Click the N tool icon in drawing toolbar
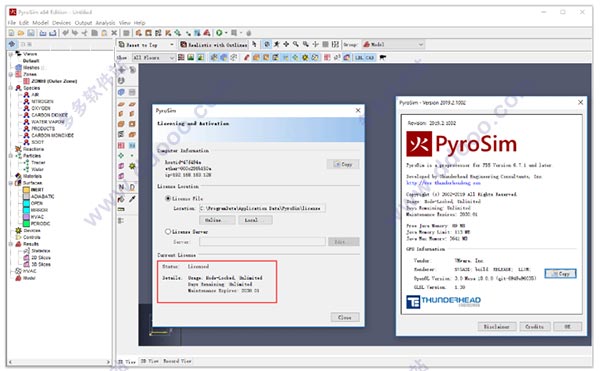600x371 pixels. click(121, 187)
